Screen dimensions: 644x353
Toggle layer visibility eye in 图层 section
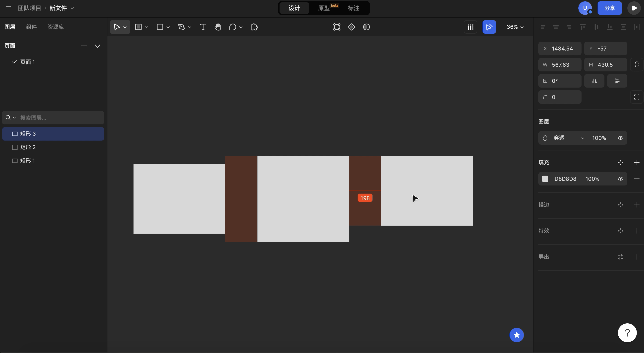click(620, 138)
